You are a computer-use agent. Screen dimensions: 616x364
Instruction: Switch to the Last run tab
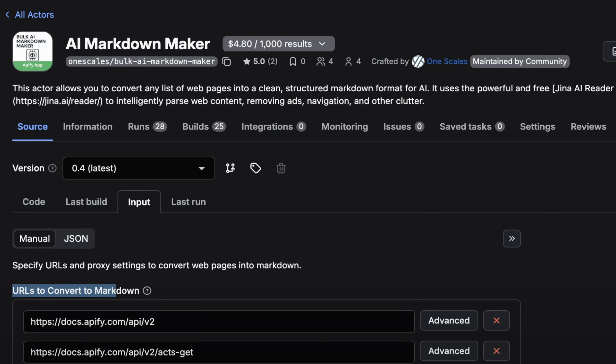coord(188,202)
